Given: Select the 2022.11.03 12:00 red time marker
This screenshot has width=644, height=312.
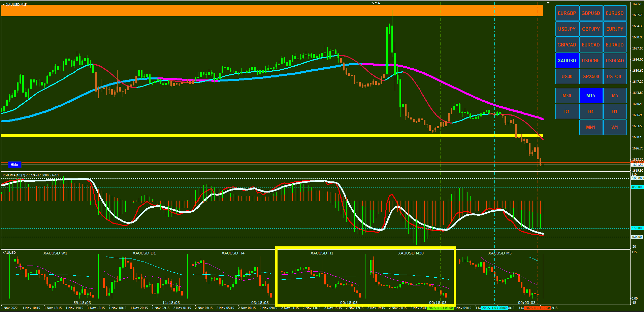Looking at the screenshot, I should click(x=538, y=308).
